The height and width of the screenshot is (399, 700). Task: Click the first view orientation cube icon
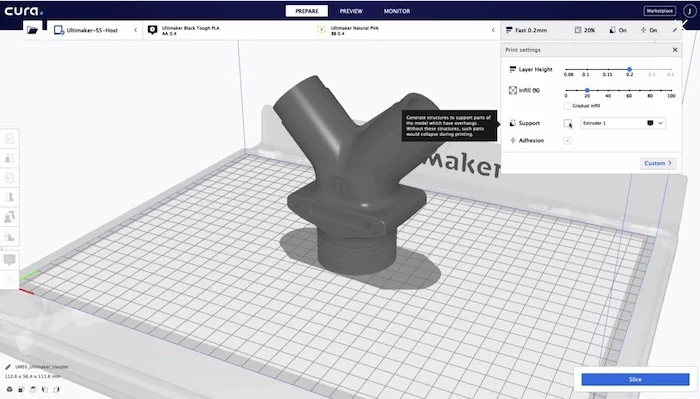pyautogui.click(x=9, y=389)
